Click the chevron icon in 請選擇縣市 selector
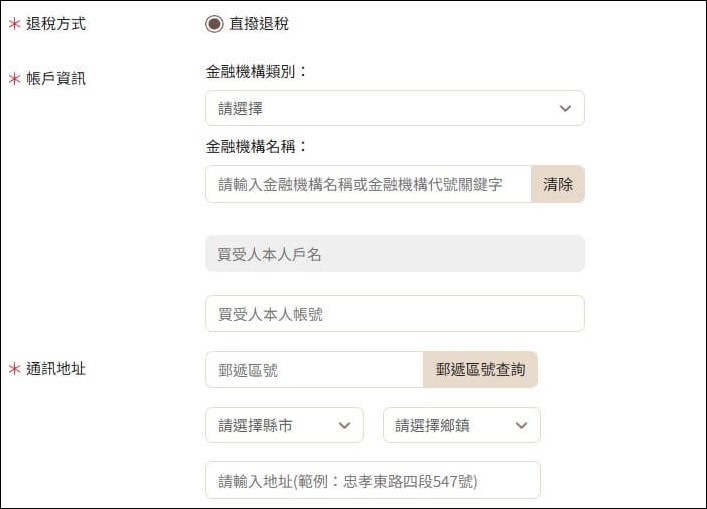The width and height of the screenshot is (707, 509). tap(344, 425)
